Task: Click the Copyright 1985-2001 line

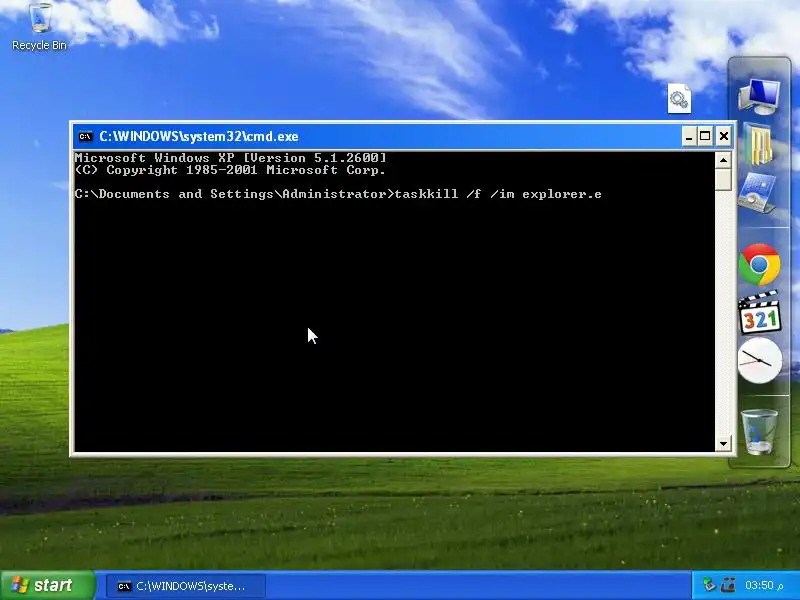Action: 230,170
